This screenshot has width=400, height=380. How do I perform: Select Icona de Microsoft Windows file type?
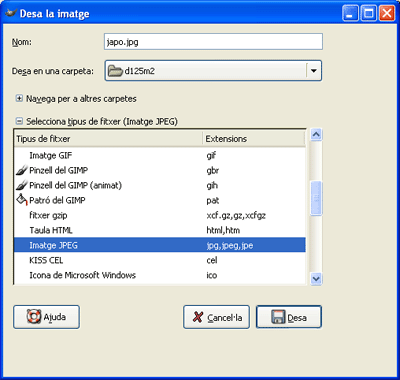[x=160, y=275]
